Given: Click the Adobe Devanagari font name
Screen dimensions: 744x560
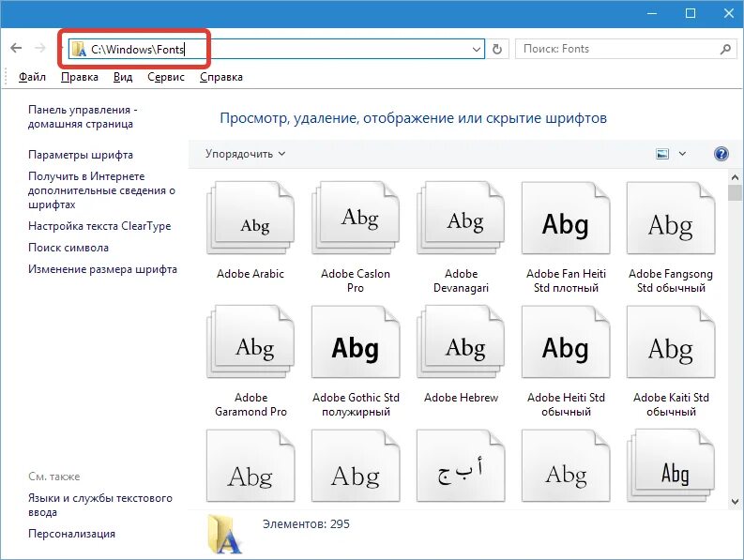Looking at the screenshot, I should [461, 280].
